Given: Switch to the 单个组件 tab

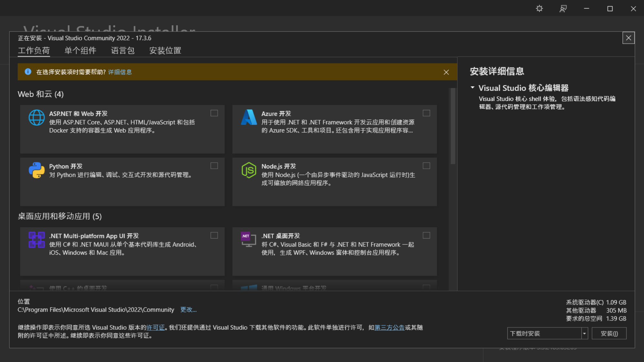Looking at the screenshot, I should pyautogui.click(x=80, y=50).
